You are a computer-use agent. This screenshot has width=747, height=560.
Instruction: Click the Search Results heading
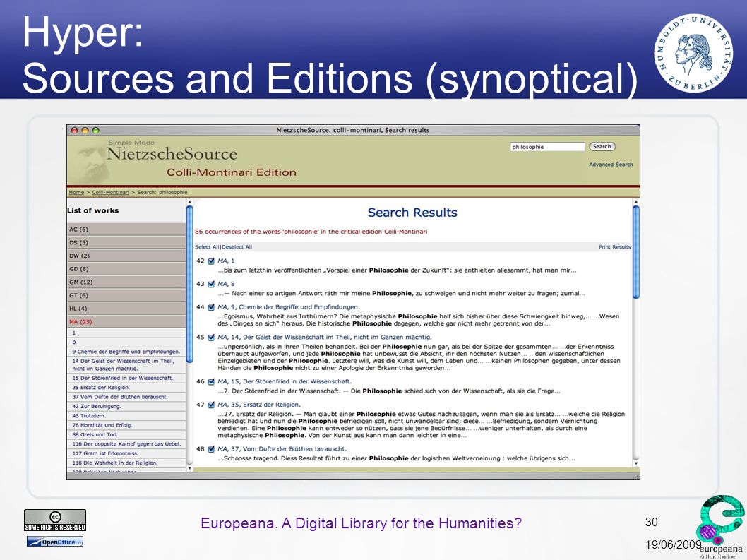(x=412, y=213)
